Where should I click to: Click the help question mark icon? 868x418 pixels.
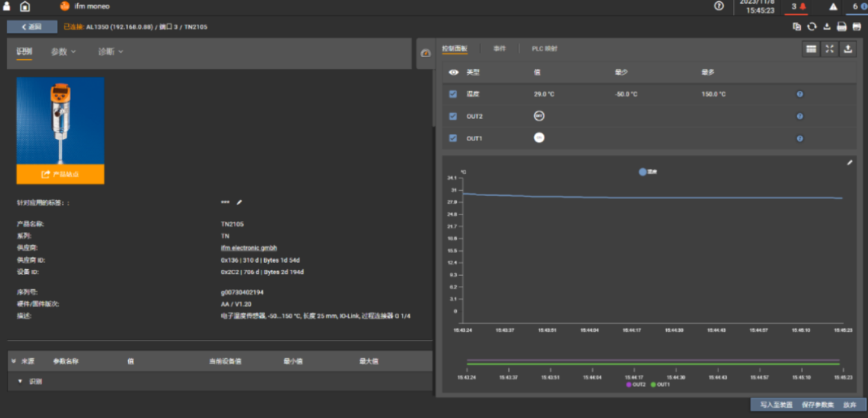[719, 6]
